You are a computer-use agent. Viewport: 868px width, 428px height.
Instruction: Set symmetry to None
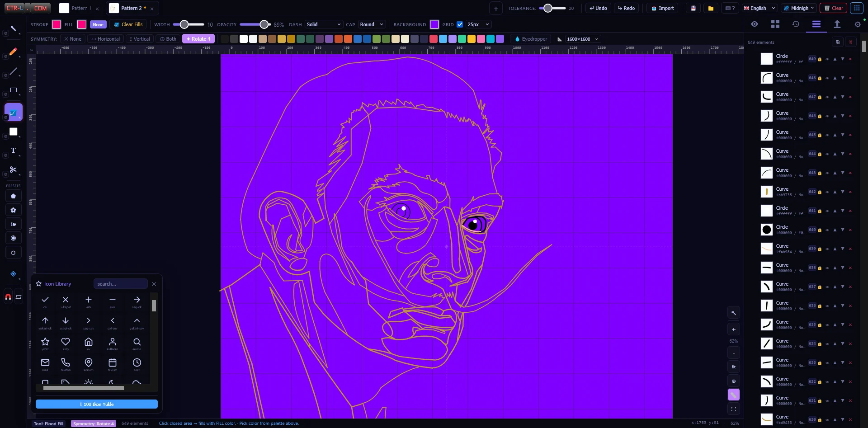pos(73,39)
